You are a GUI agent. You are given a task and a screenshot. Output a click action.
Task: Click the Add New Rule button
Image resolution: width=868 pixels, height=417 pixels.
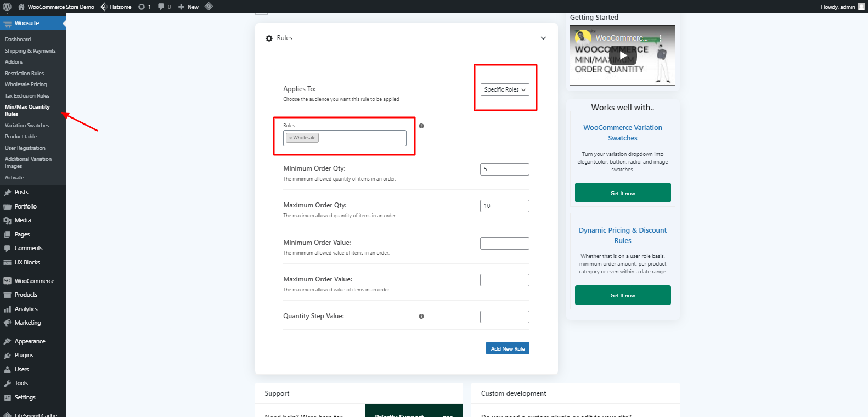[x=508, y=348]
